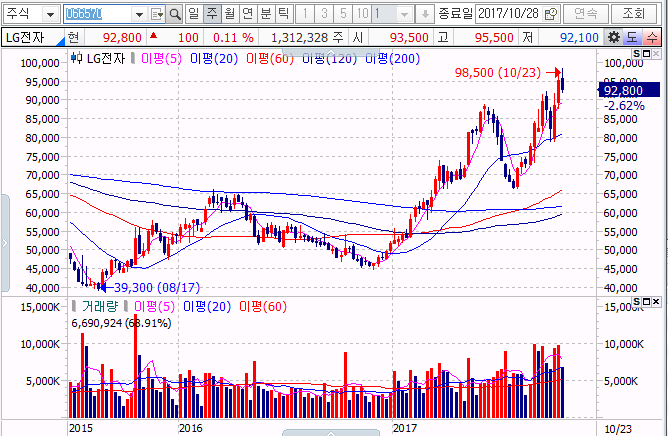This screenshot has height=436, width=668.
Task: Open chart settings gear icon
Action: tap(613, 38)
